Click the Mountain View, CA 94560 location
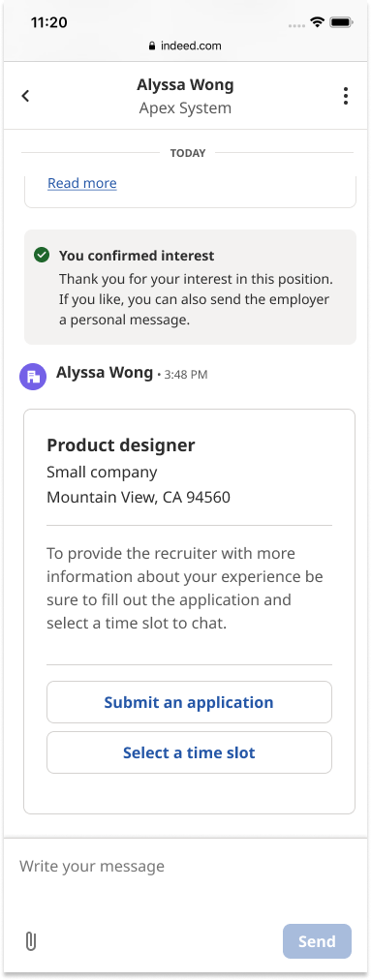This screenshot has height=980, width=371. (139, 498)
